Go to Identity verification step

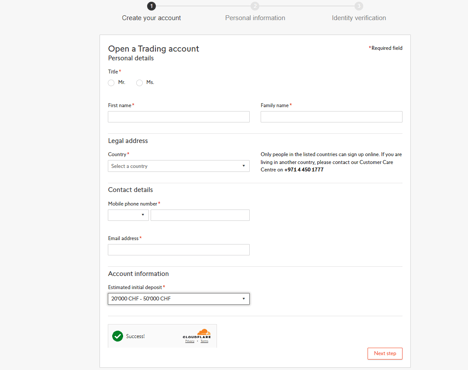[x=359, y=18]
